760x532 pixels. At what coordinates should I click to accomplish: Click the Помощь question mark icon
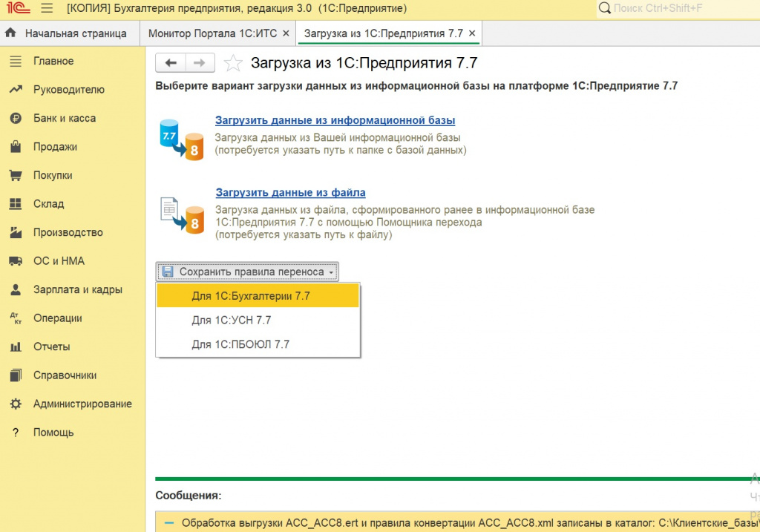pyautogui.click(x=16, y=432)
